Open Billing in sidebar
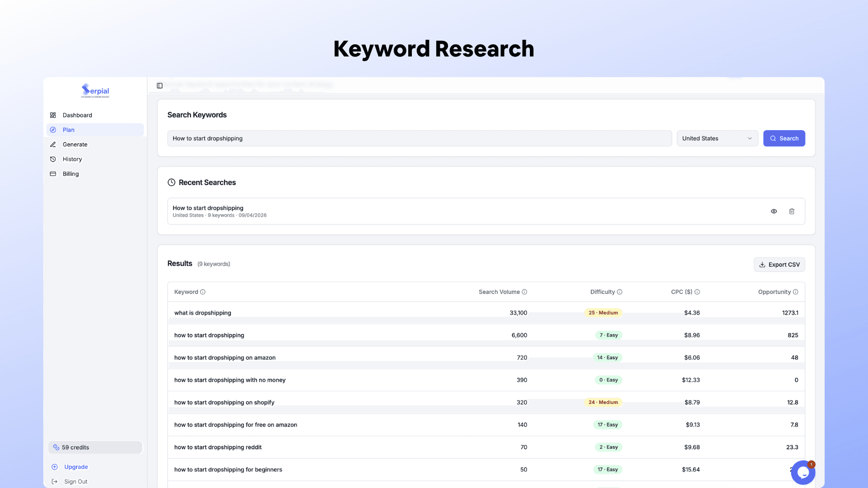 pyautogui.click(x=95, y=174)
